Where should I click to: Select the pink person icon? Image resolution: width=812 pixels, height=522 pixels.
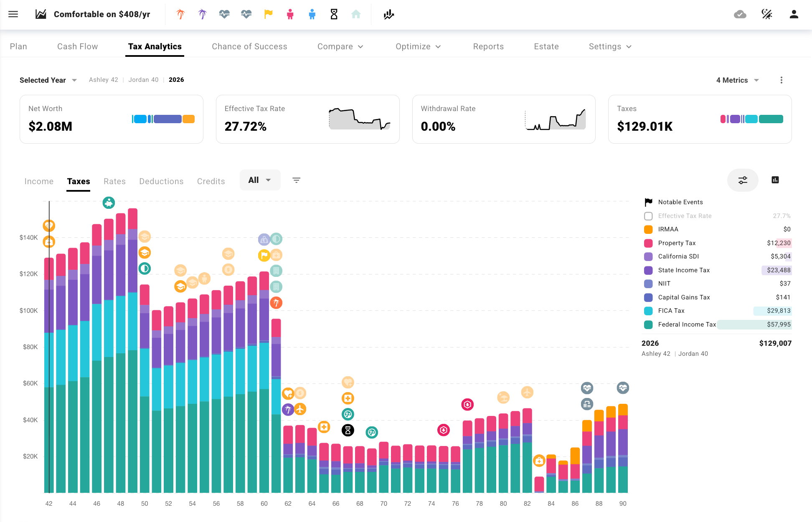[290, 14]
